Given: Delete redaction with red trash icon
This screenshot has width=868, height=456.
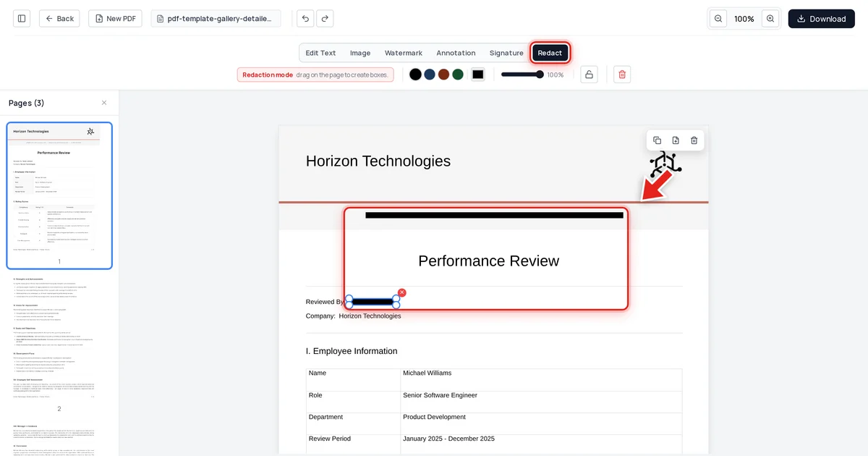Looking at the screenshot, I should [622, 75].
